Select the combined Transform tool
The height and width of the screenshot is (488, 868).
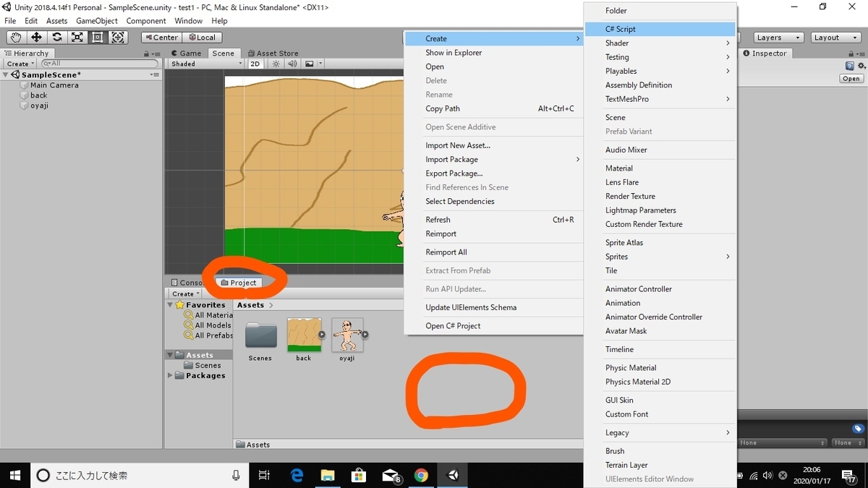[118, 38]
